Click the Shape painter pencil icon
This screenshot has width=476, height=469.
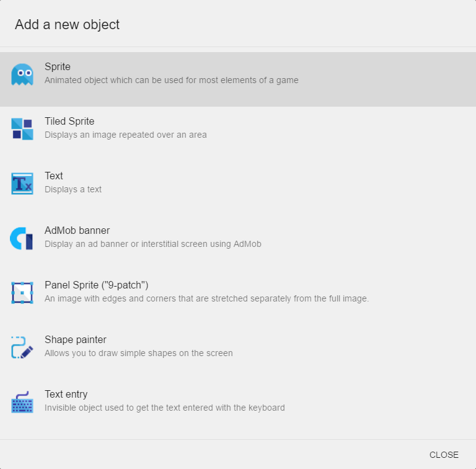click(x=22, y=347)
